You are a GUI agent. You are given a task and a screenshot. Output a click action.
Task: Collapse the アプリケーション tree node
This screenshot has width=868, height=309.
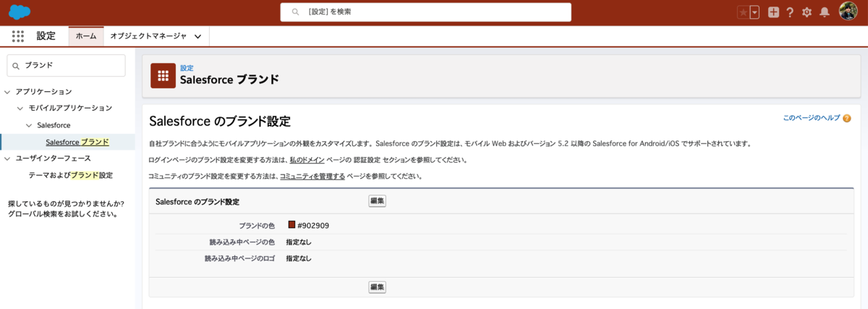click(7, 92)
